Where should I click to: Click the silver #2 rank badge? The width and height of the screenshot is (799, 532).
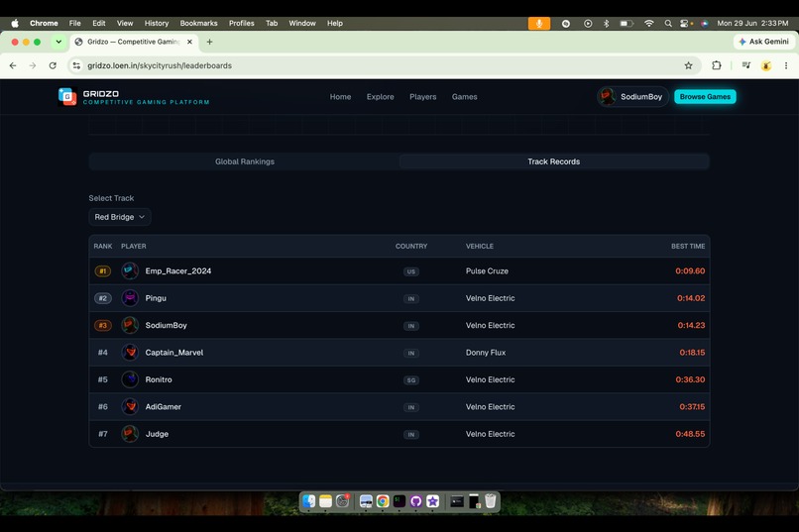103,298
